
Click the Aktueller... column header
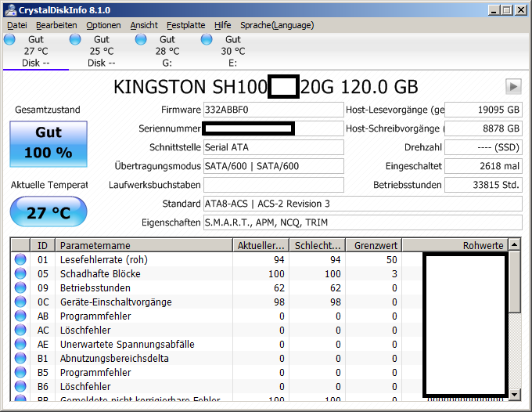click(x=261, y=245)
